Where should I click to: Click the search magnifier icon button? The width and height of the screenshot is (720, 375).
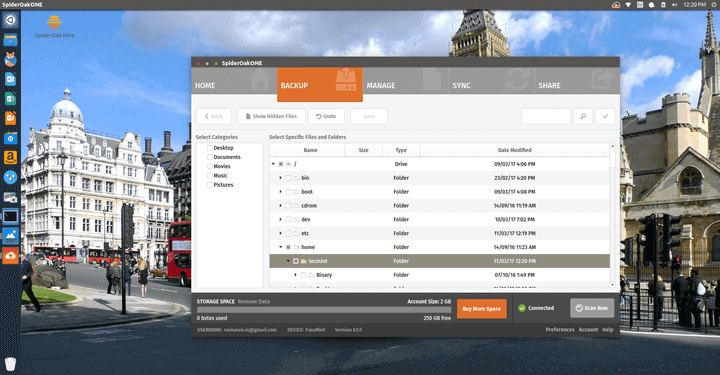point(583,116)
